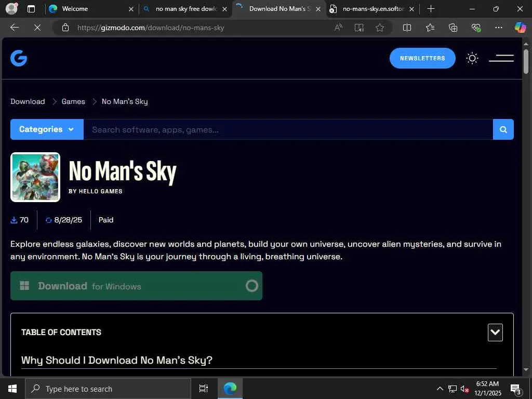This screenshot has width=532, height=399.
Task: Close the no-mans-sky.en.softonic tab
Action: coord(411,9)
